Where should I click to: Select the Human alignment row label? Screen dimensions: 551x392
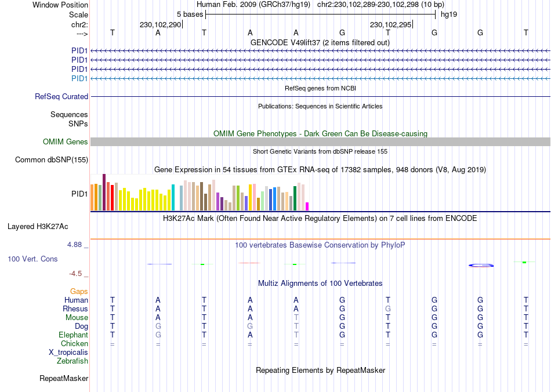pos(76,300)
